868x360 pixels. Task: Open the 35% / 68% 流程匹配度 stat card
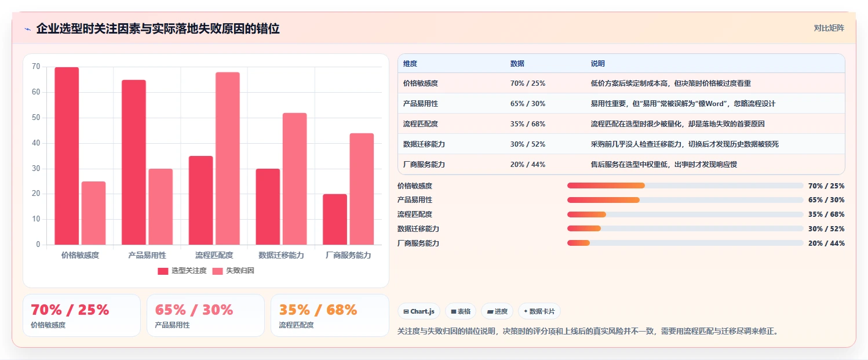point(330,315)
